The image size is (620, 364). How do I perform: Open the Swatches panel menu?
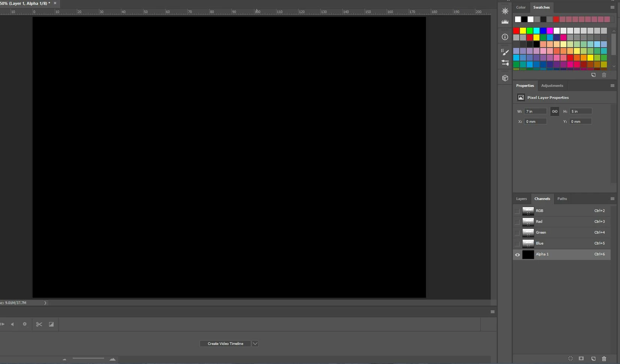pos(613,7)
